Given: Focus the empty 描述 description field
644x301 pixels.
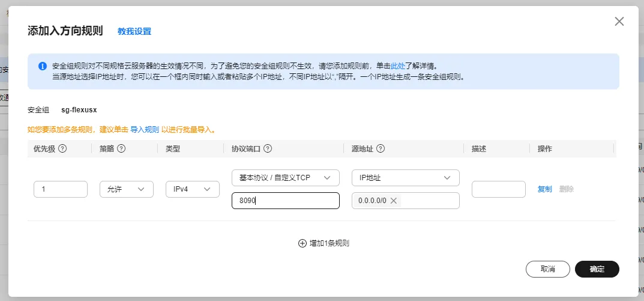Looking at the screenshot, I should coord(498,189).
